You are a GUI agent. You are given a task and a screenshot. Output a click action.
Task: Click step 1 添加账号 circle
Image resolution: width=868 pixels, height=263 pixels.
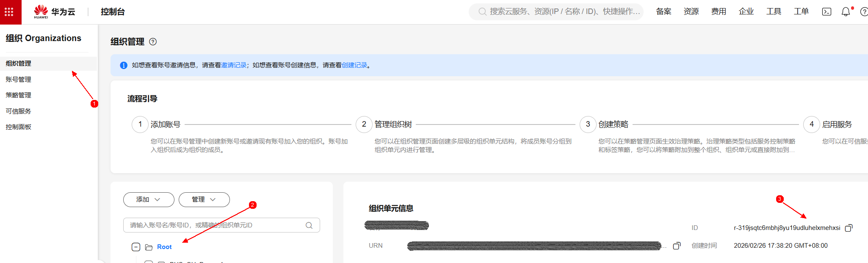pyautogui.click(x=140, y=125)
